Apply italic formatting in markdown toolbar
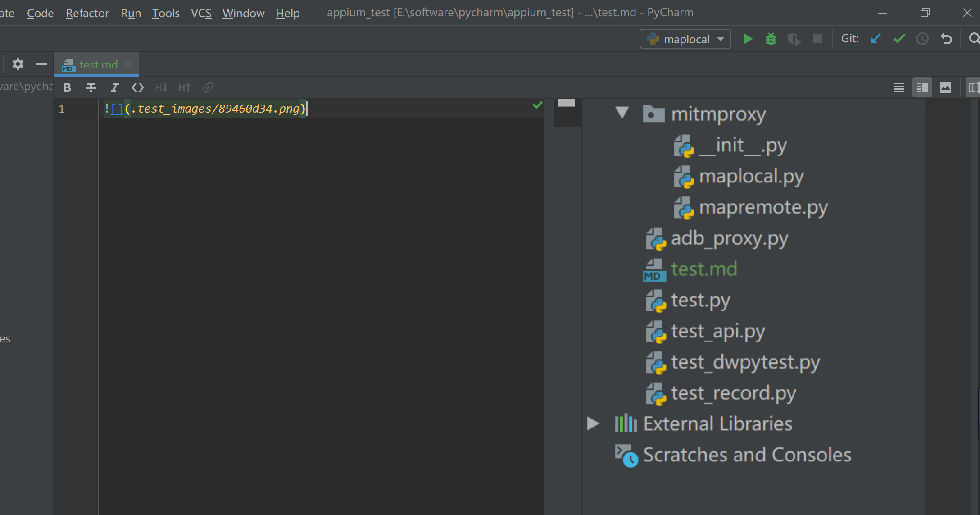Viewport: 980px width, 515px height. (114, 87)
